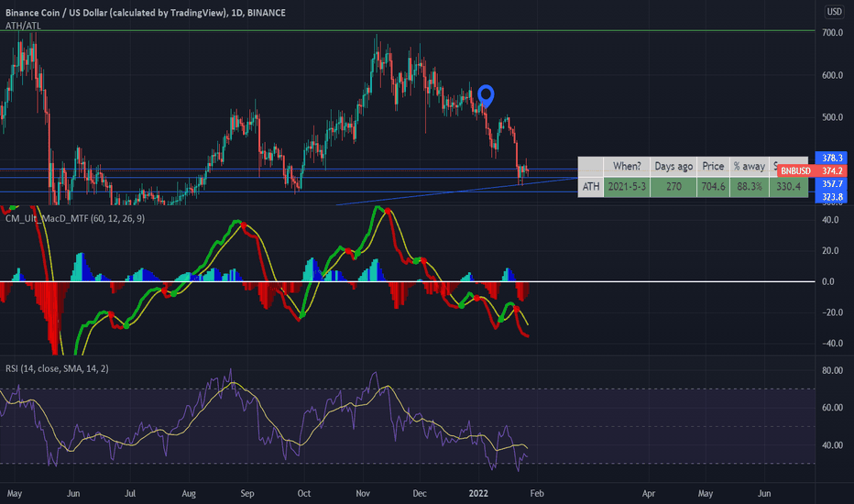The height and width of the screenshot is (504, 854).
Task: Click the 80.00 RSI axis label
Action: tap(832, 370)
